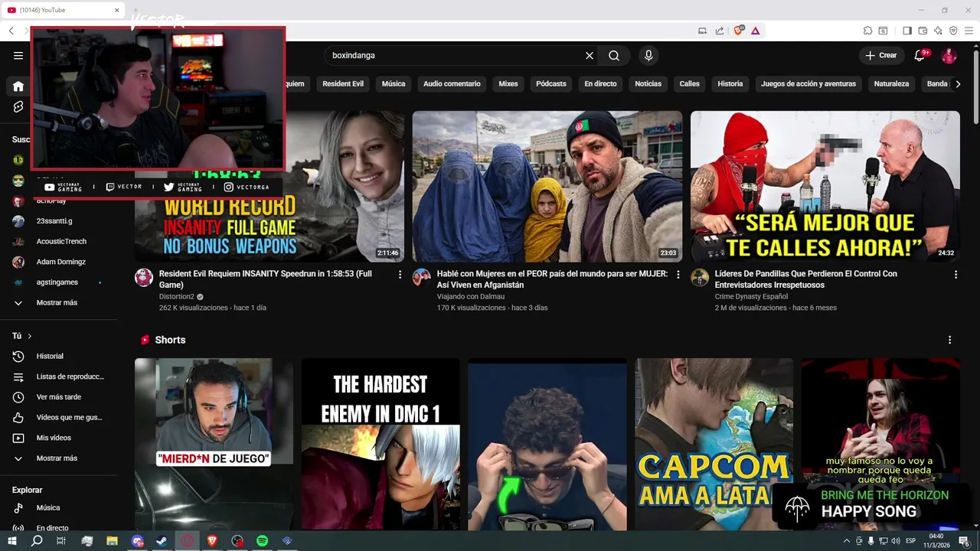Open the Mierd*n de juego short
Viewport: 980px width, 551px height.
coord(214,444)
